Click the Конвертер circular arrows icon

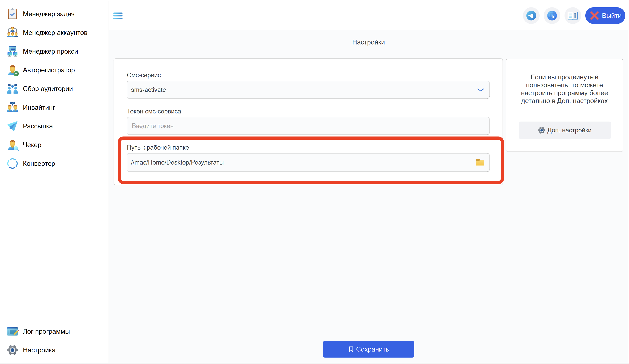(x=12, y=164)
